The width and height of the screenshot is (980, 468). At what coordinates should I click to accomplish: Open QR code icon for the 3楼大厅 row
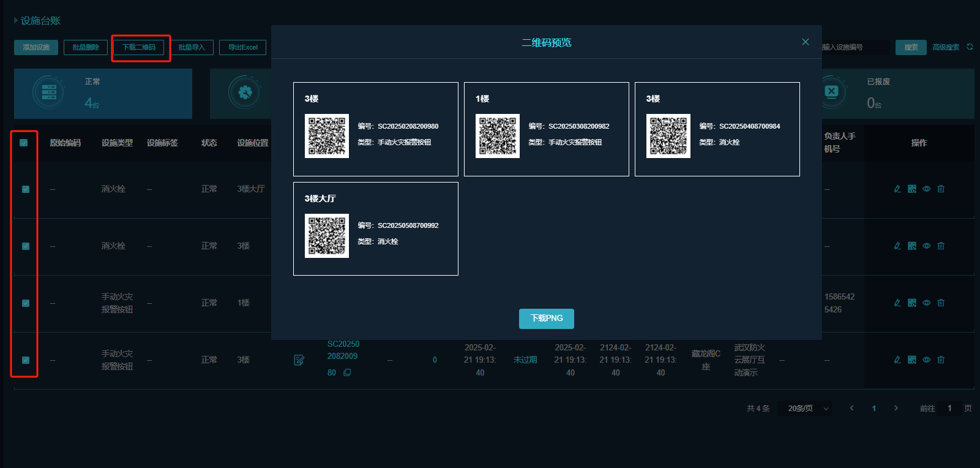point(912,189)
